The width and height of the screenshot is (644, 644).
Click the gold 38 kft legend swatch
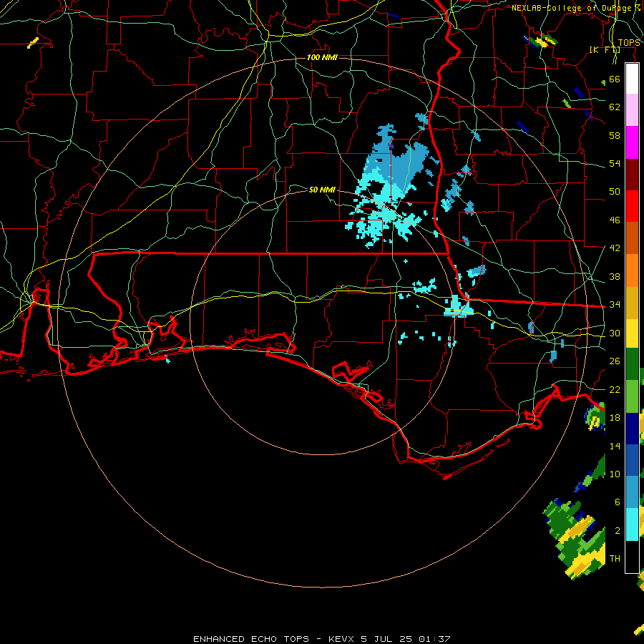[x=632, y=303]
